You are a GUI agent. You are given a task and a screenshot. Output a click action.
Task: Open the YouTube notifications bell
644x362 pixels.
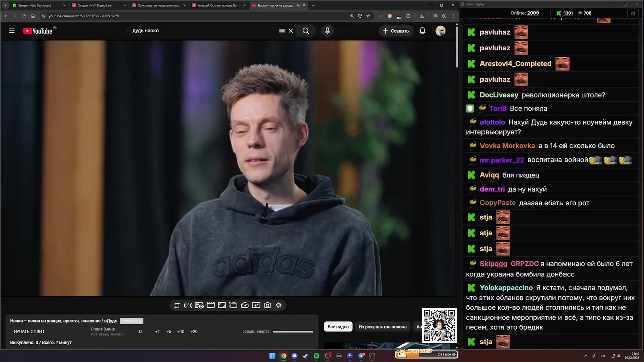423,31
